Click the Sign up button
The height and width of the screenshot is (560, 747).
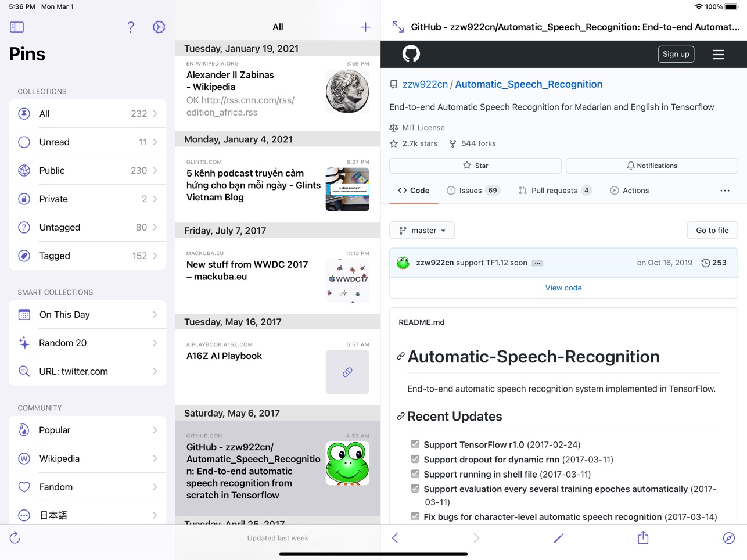[x=676, y=54]
